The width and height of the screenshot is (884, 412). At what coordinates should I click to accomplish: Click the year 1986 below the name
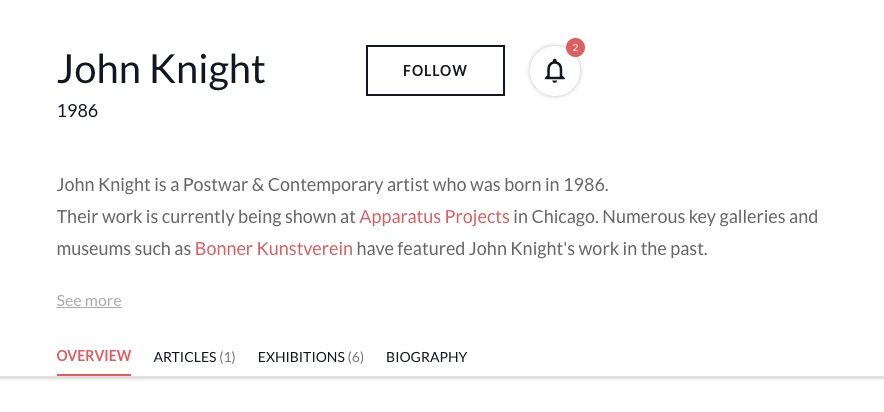[77, 111]
